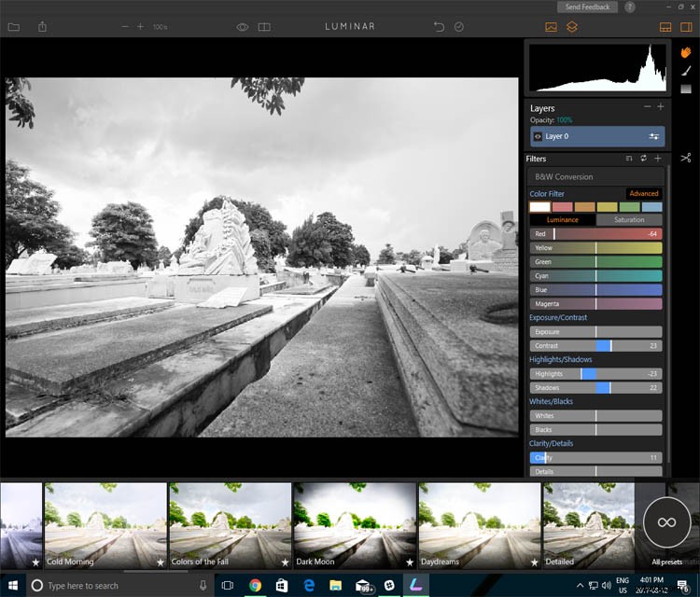Image resolution: width=700 pixels, height=597 pixels.
Task: Toggle the layers panel icon
Action: [x=572, y=27]
